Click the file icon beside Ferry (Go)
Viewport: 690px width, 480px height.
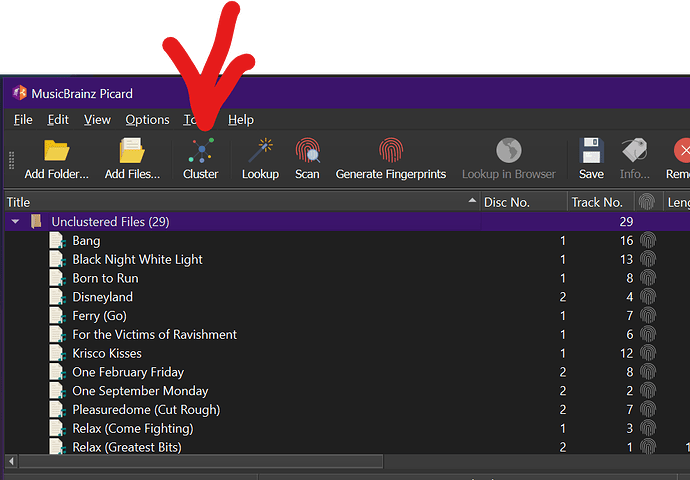coord(57,315)
